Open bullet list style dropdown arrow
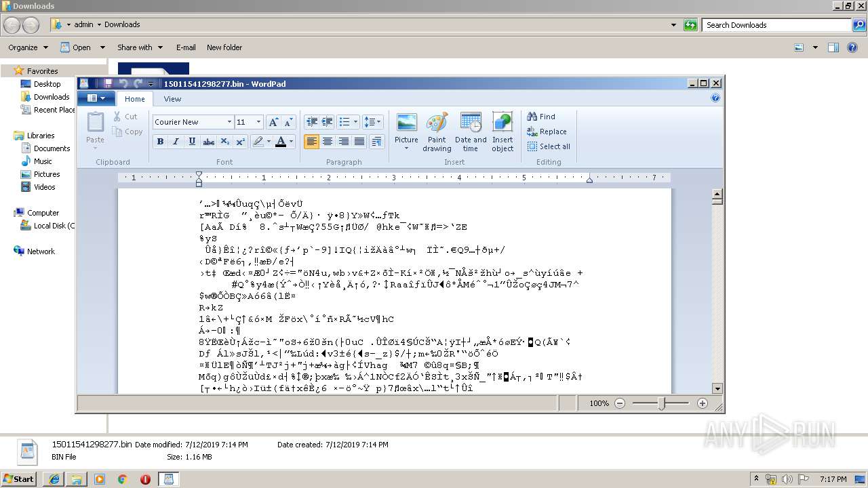 [x=356, y=122]
